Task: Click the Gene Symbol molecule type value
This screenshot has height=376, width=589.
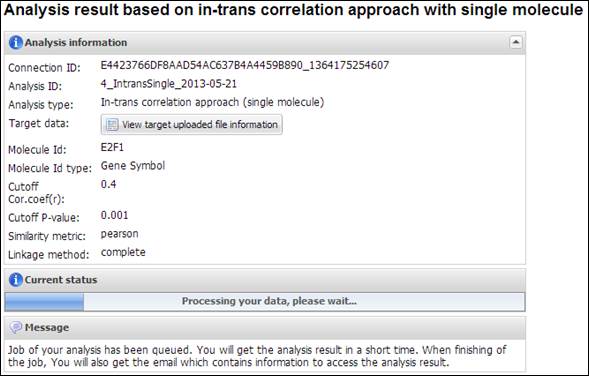Action: click(133, 166)
